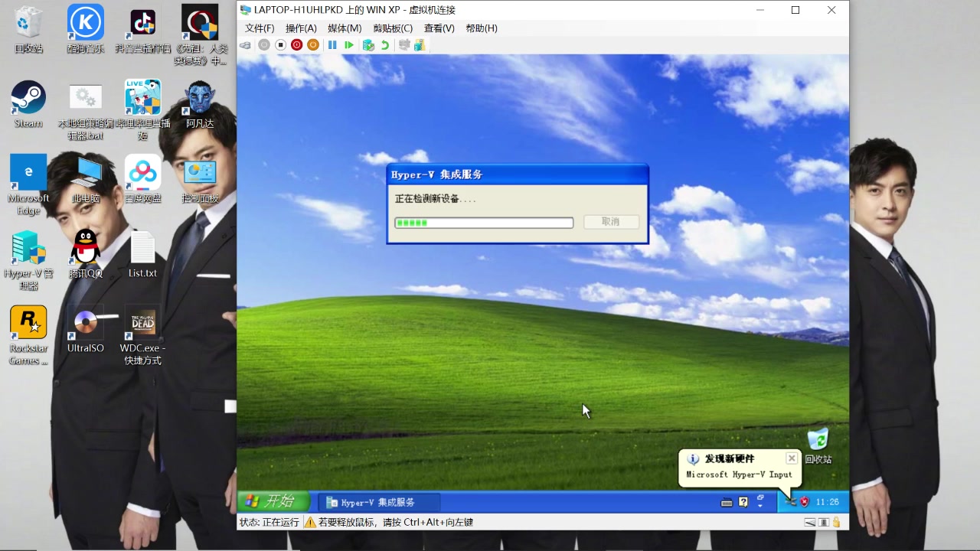The width and height of the screenshot is (980, 551).
Task: Revert the VM using the green curved arrow
Action: (x=385, y=45)
